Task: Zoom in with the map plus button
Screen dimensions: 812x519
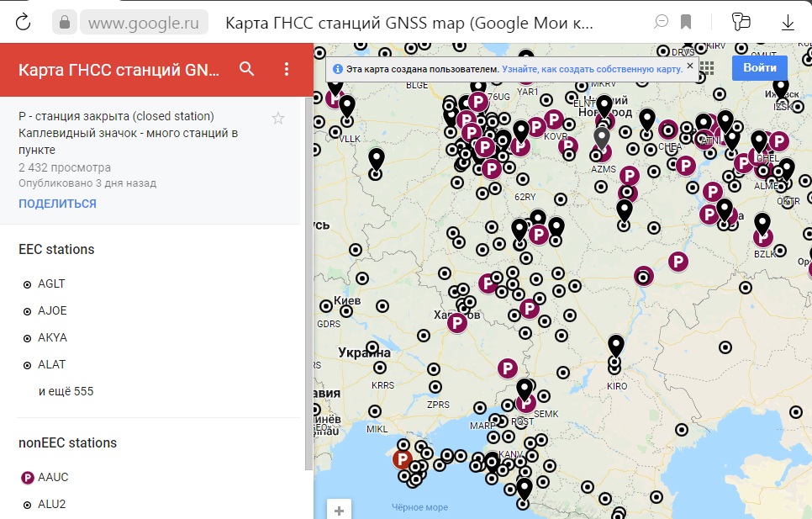Action: (339, 510)
